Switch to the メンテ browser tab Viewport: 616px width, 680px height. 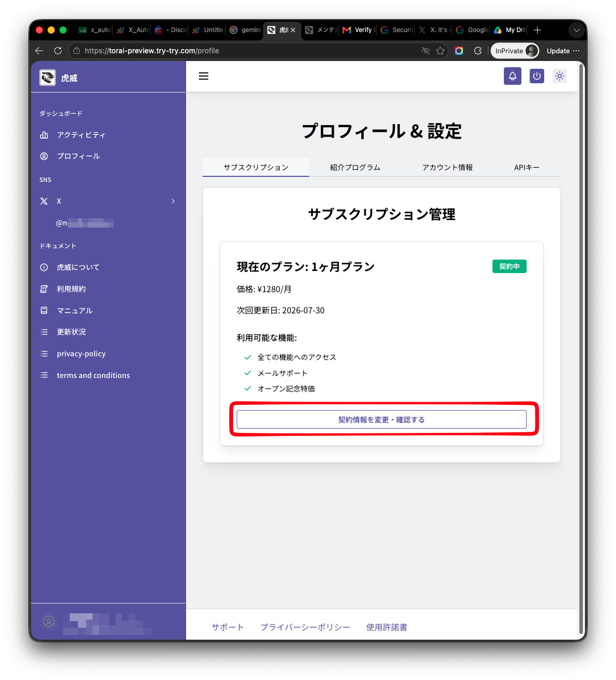point(320,30)
